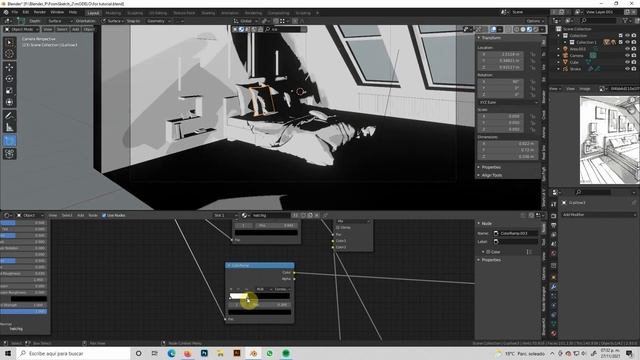Click the Add Modifier button

coord(599,215)
